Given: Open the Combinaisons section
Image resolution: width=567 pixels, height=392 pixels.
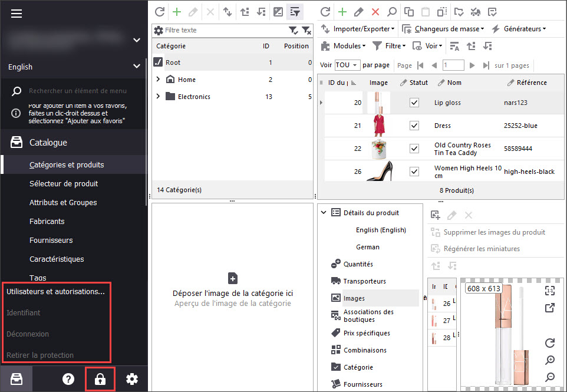Looking at the screenshot, I should tap(365, 350).
